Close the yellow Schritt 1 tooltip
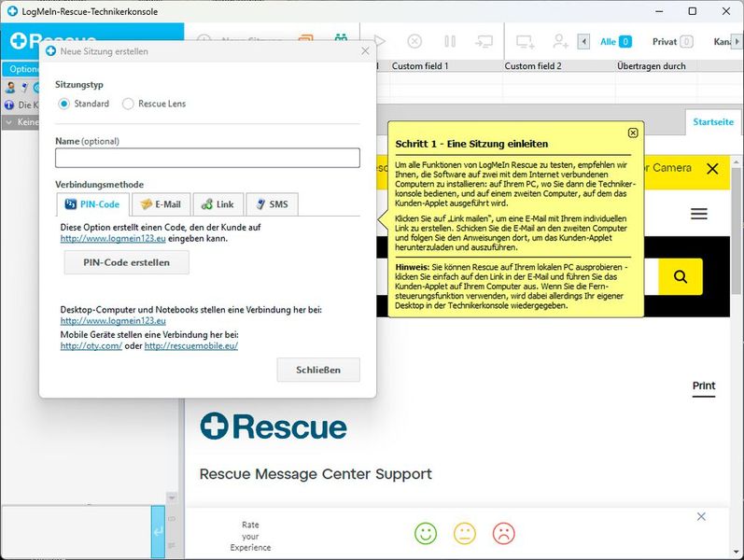Viewport: 744px width, 560px height. pyautogui.click(x=633, y=133)
